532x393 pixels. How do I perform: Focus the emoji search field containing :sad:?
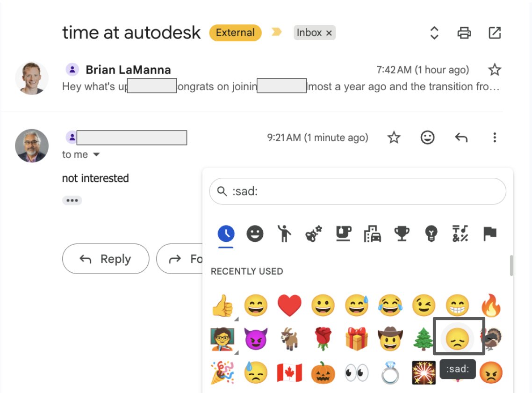358,191
